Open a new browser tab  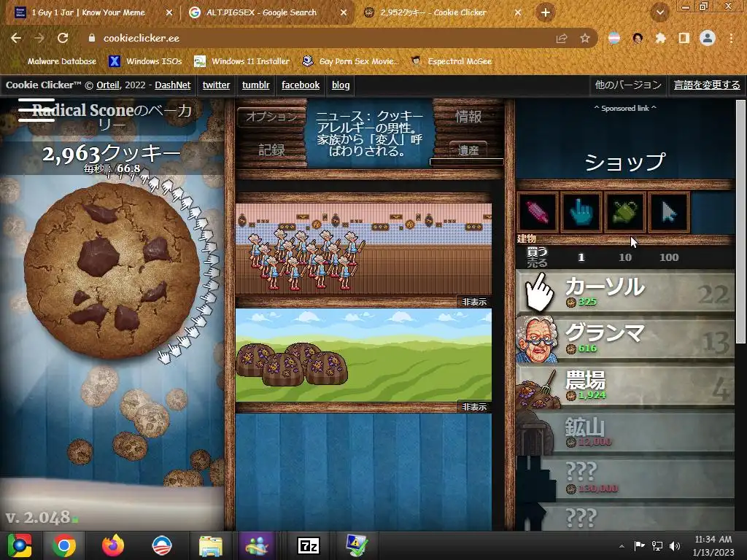(x=546, y=12)
